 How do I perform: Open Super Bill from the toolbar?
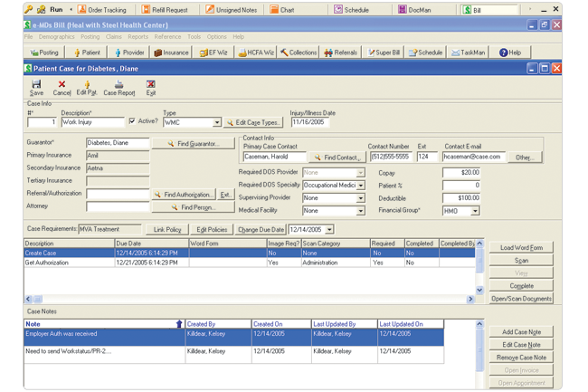383,53
